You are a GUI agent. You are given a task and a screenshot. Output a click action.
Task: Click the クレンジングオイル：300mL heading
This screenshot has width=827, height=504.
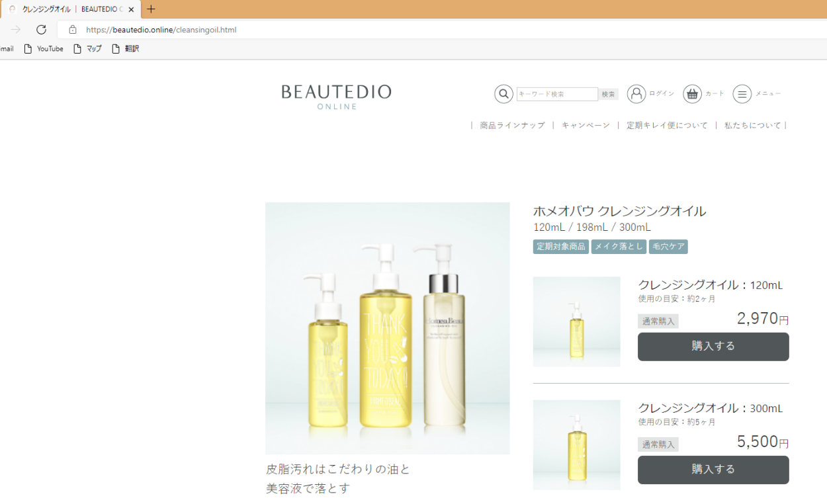click(711, 408)
